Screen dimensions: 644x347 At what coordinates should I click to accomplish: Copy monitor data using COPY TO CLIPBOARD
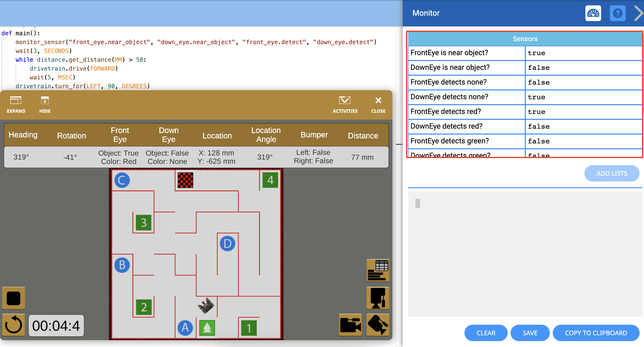596,333
